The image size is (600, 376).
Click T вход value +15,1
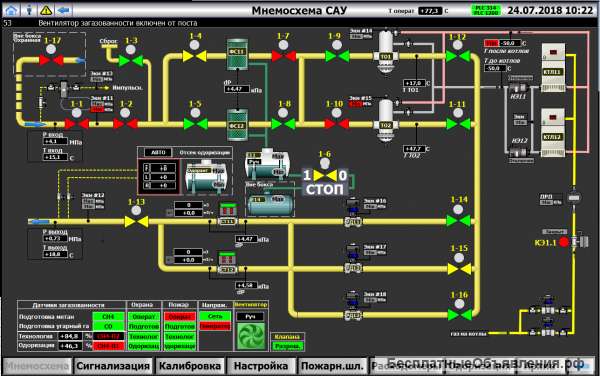point(55,157)
